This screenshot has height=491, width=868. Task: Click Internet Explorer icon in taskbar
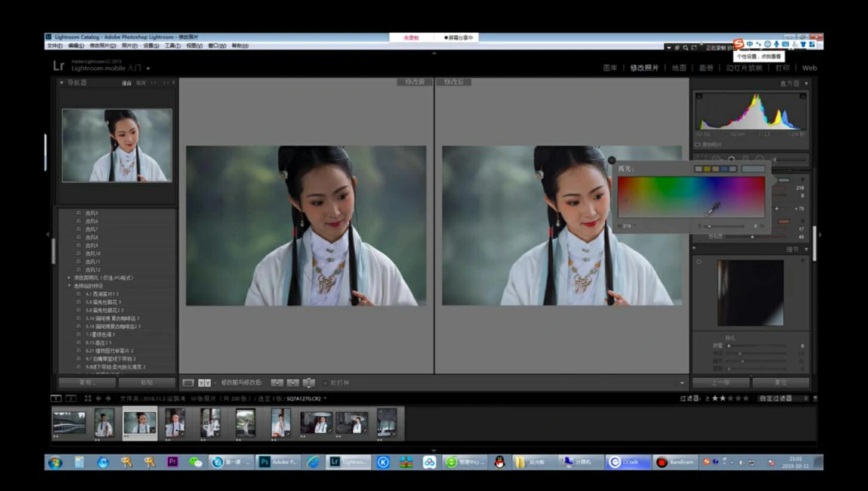tap(313, 462)
